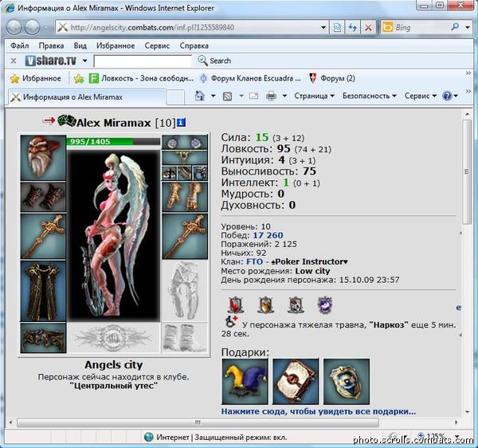This screenshot has height=448, width=478.
Task: Open the Избранное menu in menu bar
Action: (116, 45)
